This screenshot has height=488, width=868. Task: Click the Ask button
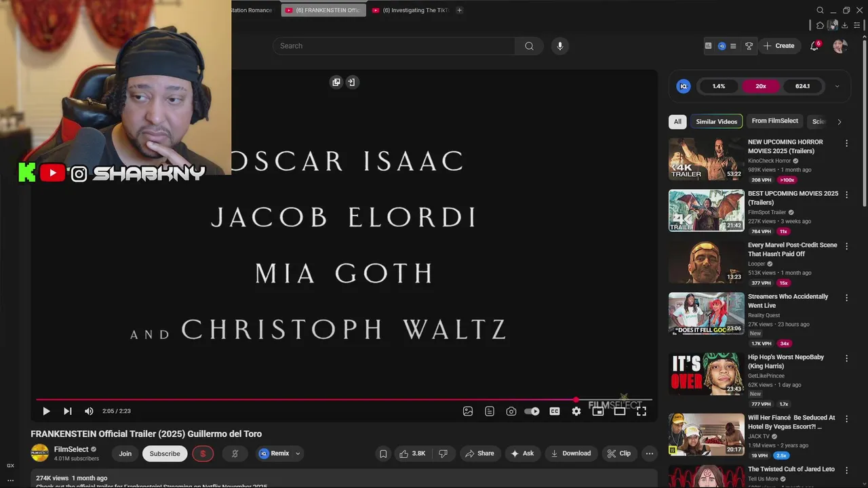pyautogui.click(x=522, y=453)
